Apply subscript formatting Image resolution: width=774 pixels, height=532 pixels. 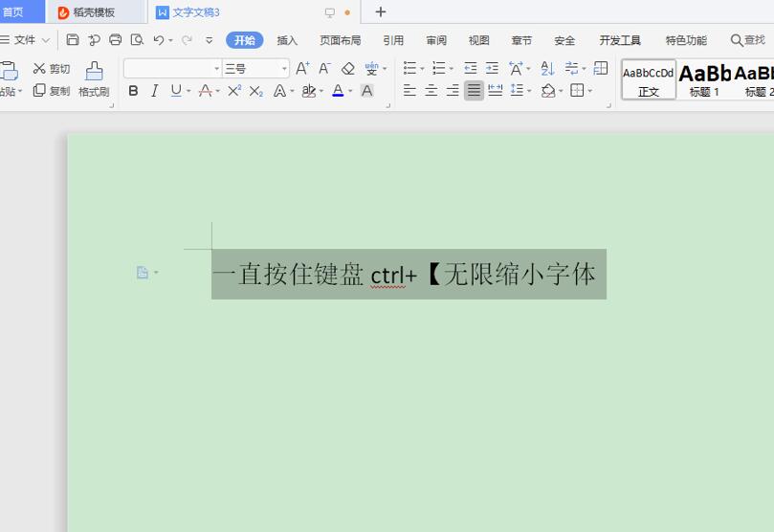[255, 91]
